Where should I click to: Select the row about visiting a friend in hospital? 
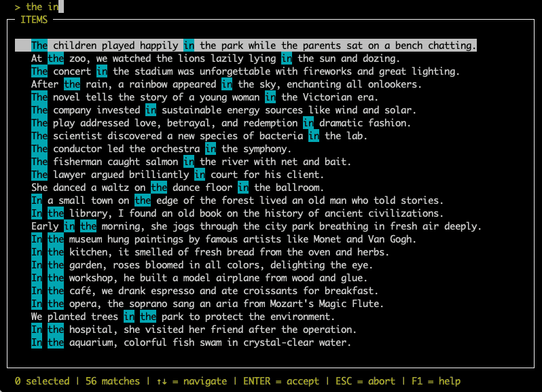(x=194, y=329)
